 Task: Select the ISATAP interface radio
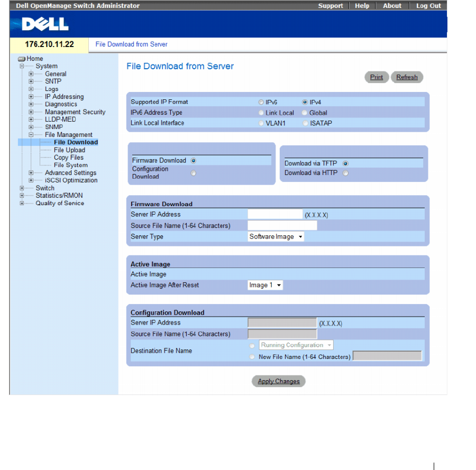(x=305, y=123)
